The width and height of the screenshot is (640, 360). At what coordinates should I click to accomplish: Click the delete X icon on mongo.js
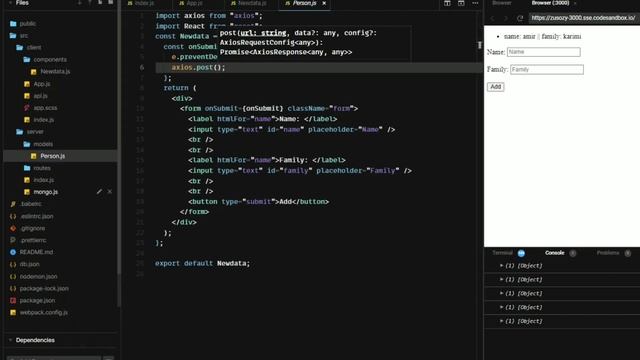(110, 191)
